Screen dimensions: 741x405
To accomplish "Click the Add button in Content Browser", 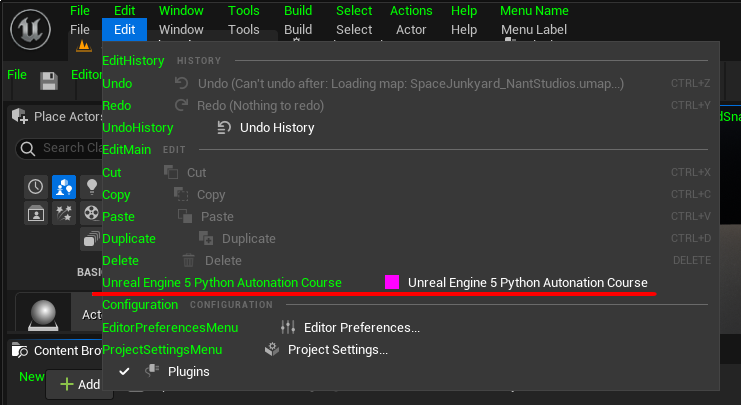I will (x=79, y=384).
